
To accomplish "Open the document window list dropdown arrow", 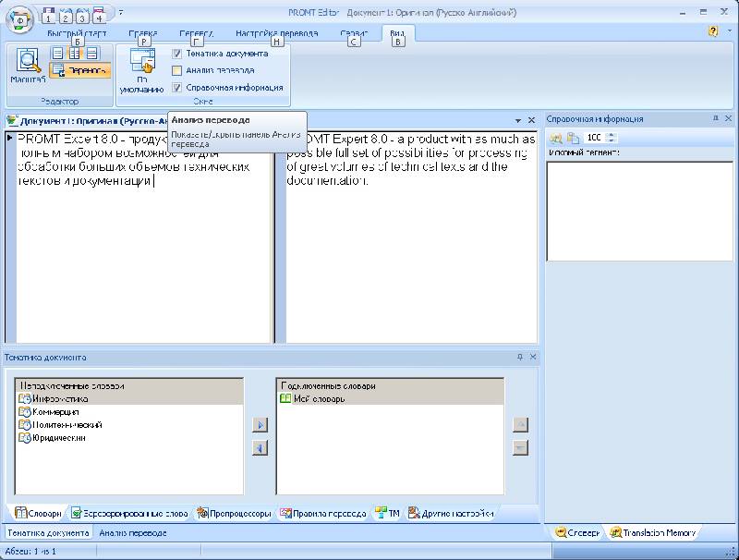I will [518, 121].
